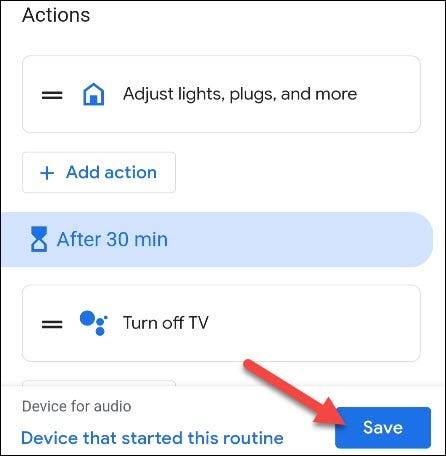Save the routine with the Save button
The image size is (446, 456).
click(383, 428)
